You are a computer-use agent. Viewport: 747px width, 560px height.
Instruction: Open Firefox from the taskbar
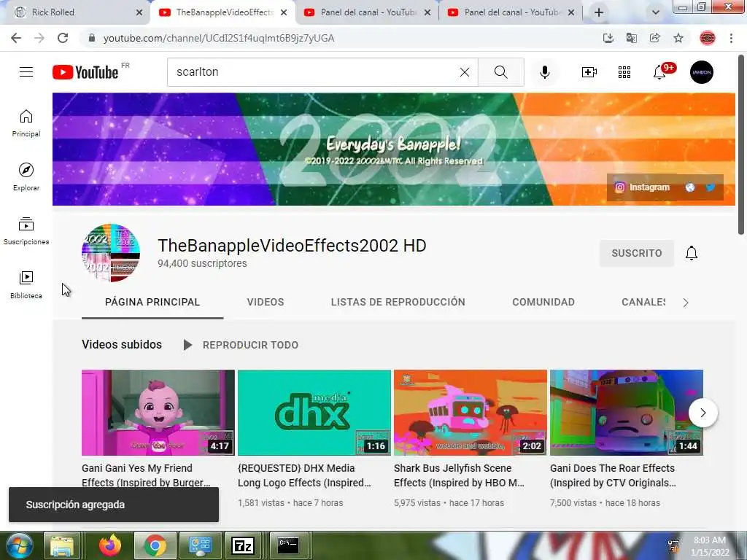coord(110,545)
